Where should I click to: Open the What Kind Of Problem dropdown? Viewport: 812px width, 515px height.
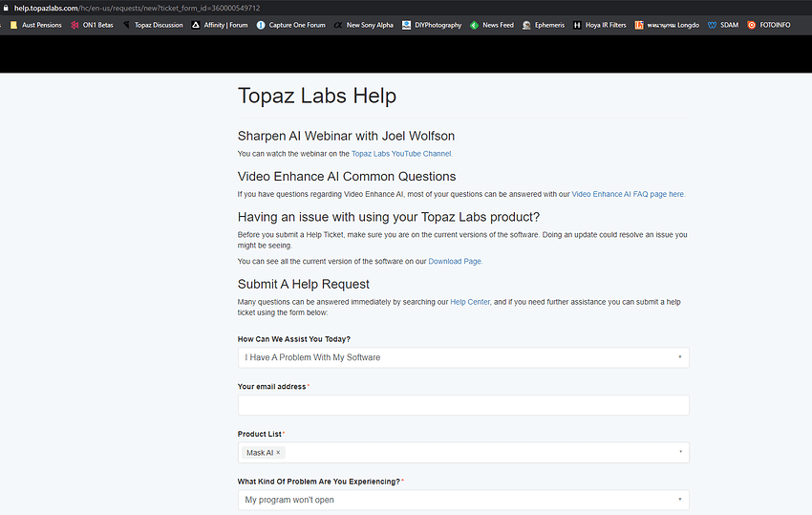click(x=463, y=500)
